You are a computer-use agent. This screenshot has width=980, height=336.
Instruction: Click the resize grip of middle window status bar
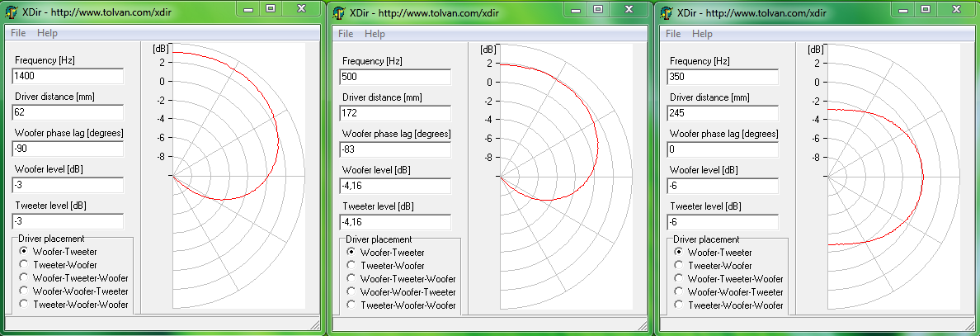(643, 324)
